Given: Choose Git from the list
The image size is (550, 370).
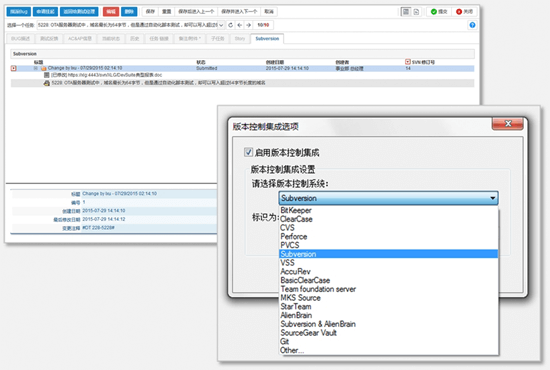Looking at the screenshot, I should coord(388,342).
